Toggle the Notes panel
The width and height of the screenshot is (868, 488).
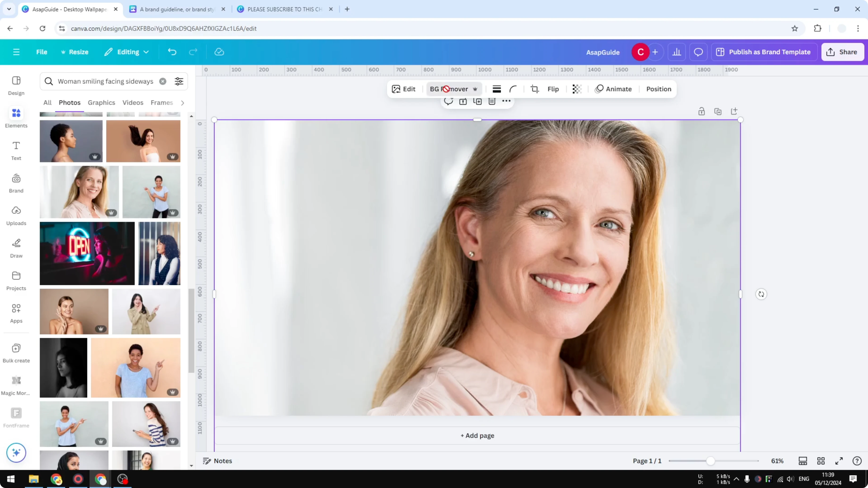pos(217,461)
